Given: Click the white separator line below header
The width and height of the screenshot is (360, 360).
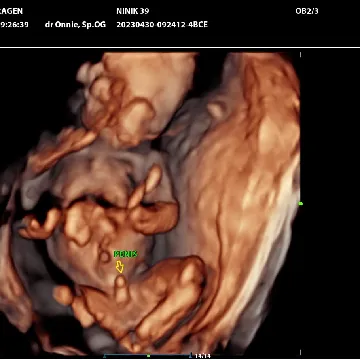Looking at the screenshot, I should tap(180, 48).
